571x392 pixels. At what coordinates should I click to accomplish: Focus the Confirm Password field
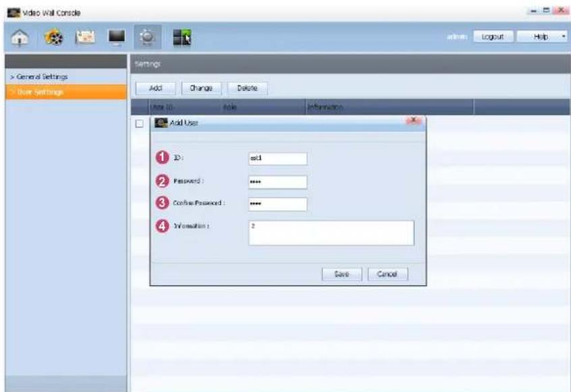pos(277,204)
